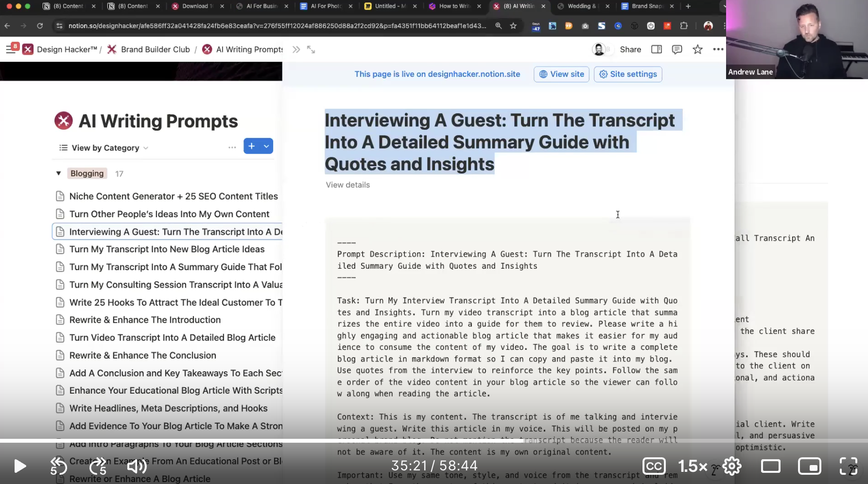
Task: Star this Notion page as favorite
Action: [697, 50]
